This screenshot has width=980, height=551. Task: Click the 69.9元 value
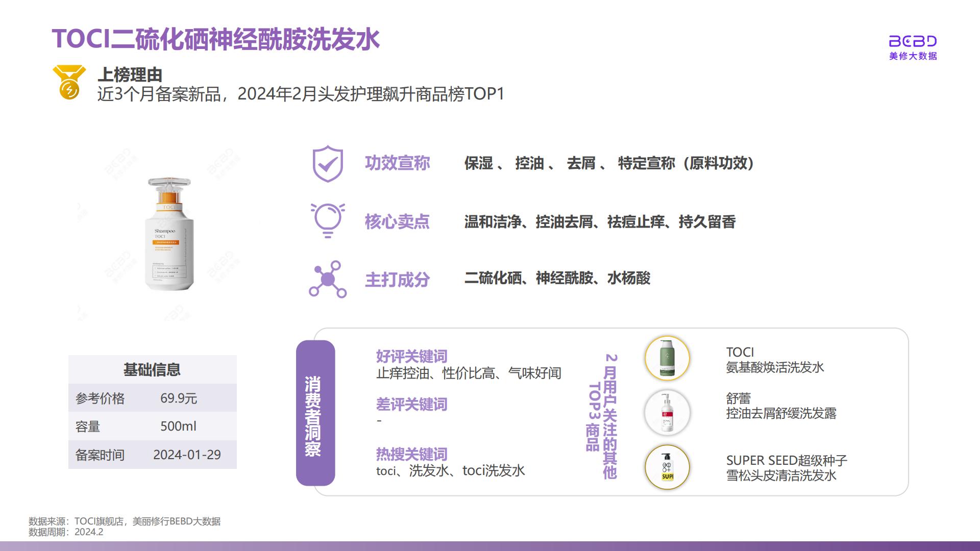coord(179,398)
